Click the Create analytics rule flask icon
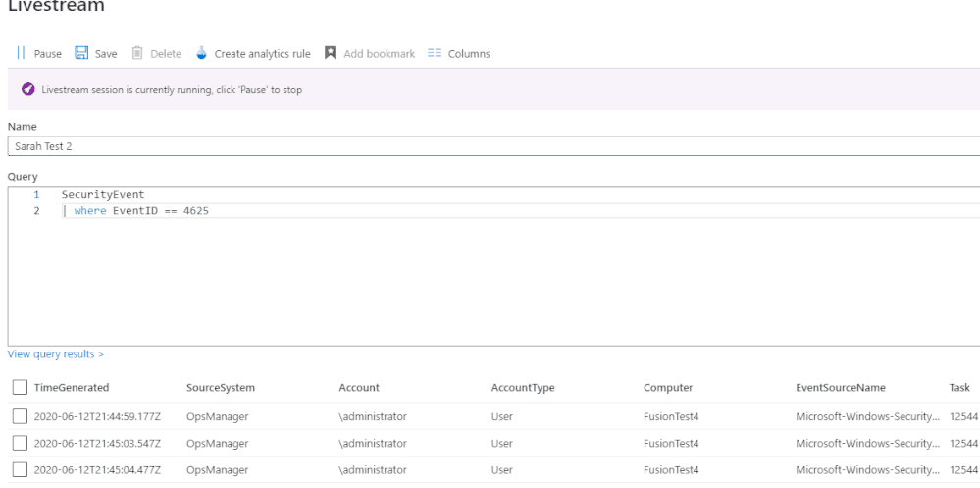The height and width of the screenshot is (488, 980). (202, 54)
